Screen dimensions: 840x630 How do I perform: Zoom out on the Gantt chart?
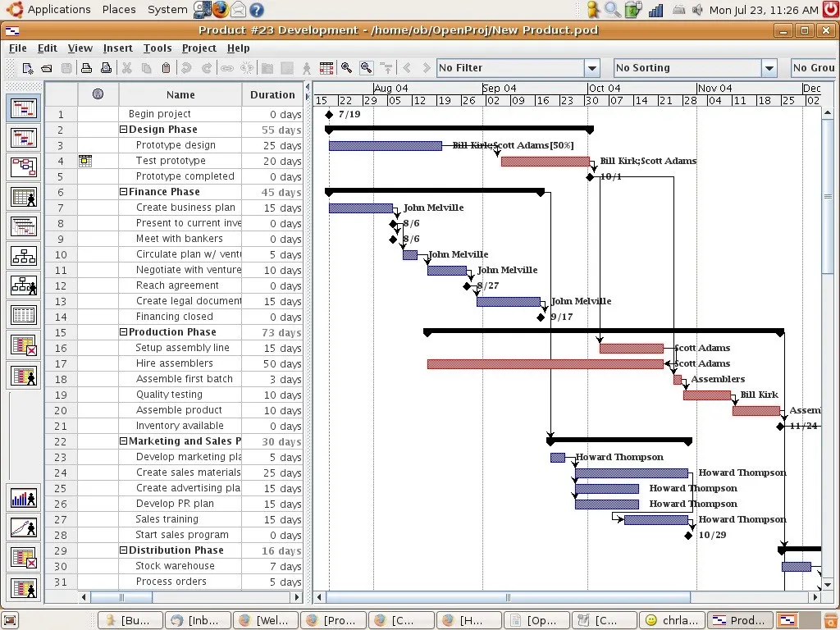coord(365,68)
